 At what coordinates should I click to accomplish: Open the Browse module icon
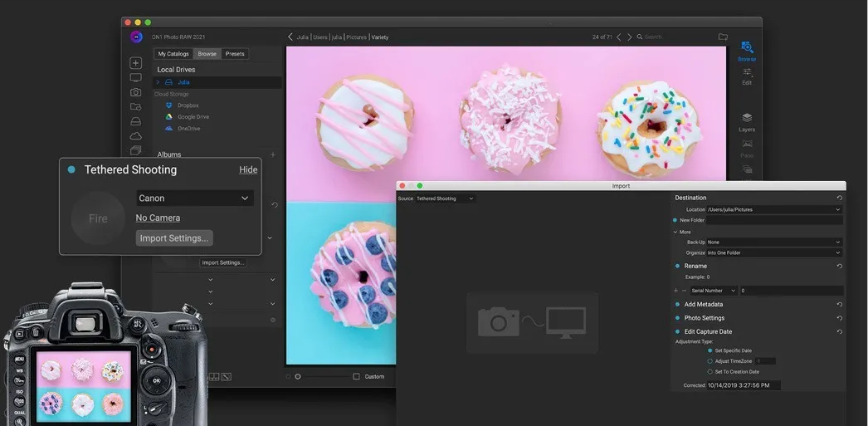(747, 48)
